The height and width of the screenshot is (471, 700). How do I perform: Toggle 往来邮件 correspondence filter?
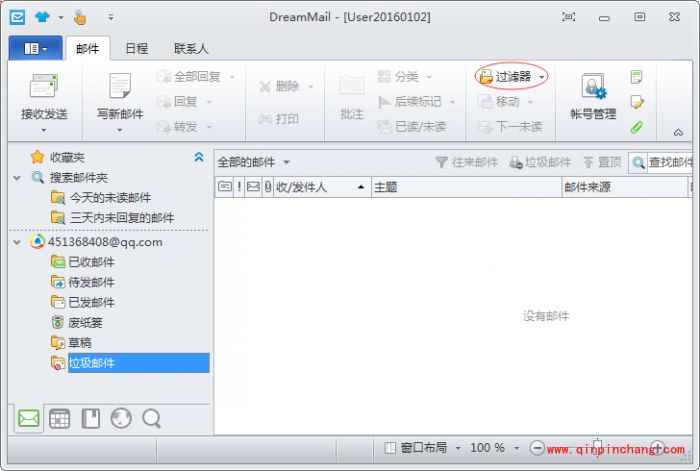[467, 162]
